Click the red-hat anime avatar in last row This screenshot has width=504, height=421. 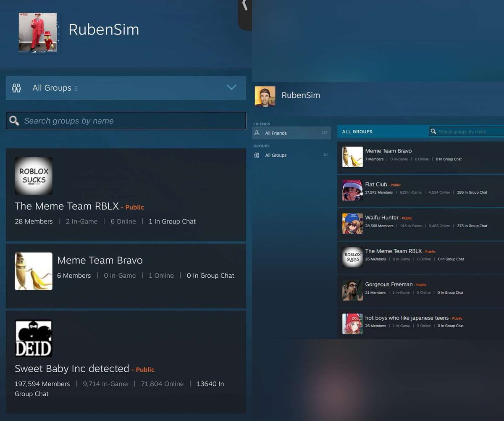[352, 324]
